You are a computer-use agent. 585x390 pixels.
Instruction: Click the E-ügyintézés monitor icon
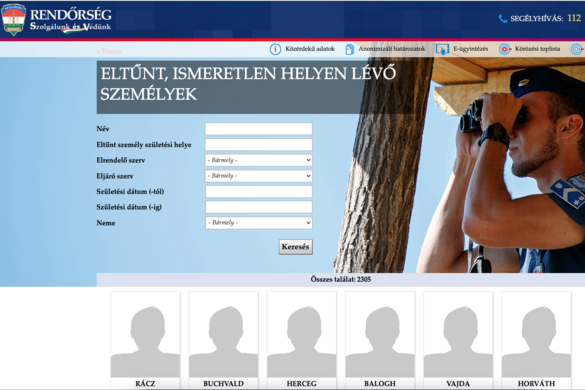442,49
